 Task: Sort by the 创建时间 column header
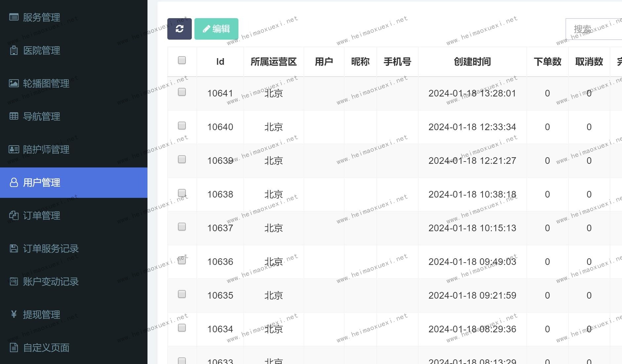(472, 62)
